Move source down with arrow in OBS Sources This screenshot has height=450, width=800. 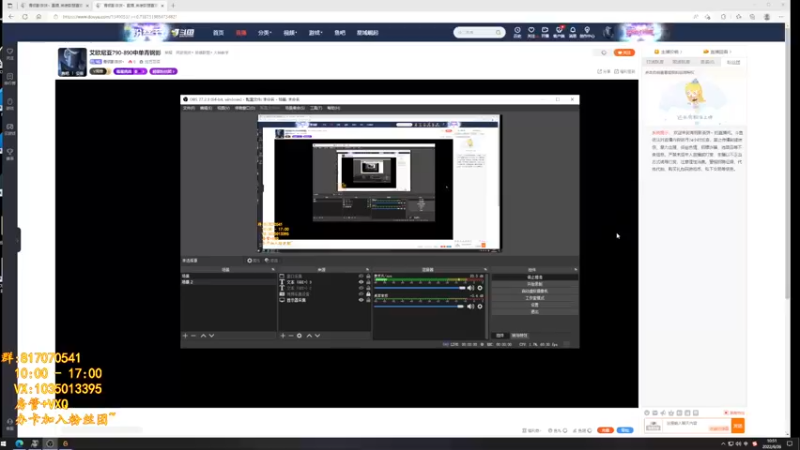(x=317, y=336)
